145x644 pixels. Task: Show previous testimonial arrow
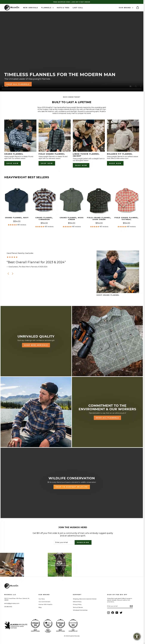click(8, 273)
